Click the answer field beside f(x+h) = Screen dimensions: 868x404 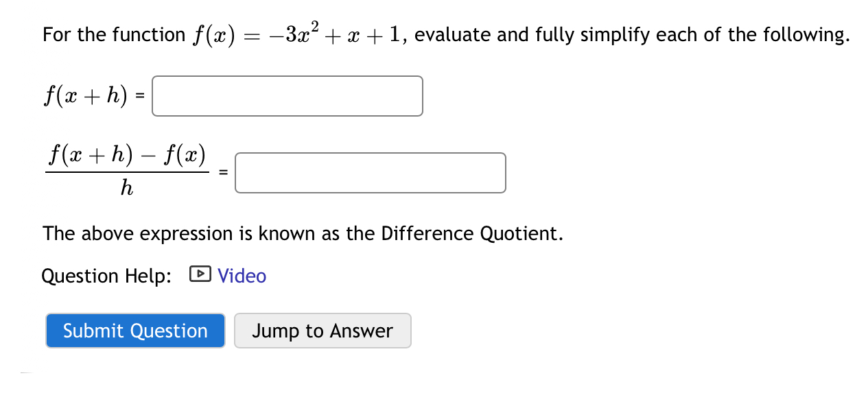287,96
